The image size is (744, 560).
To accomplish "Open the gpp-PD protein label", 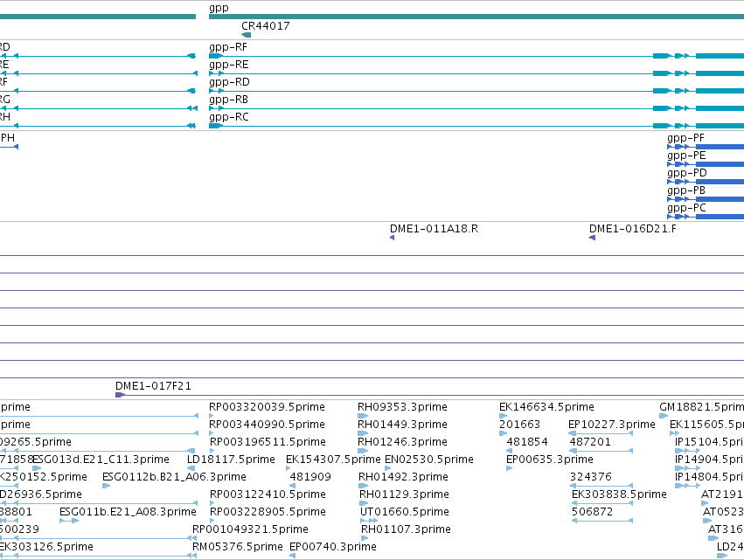I will tap(686, 173).
